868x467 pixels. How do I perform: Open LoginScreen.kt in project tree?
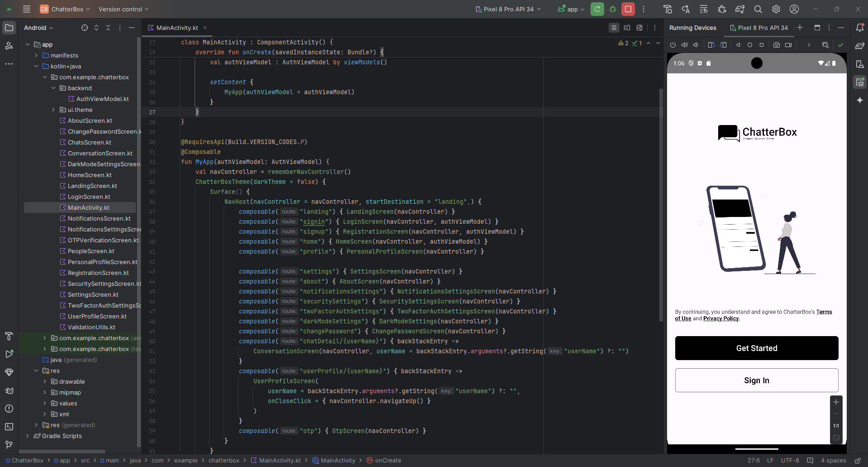[x=89, y=197]
